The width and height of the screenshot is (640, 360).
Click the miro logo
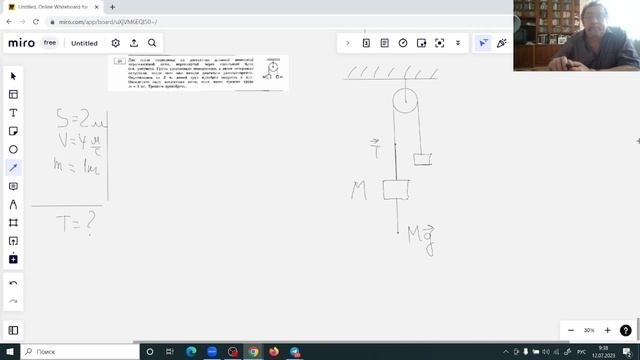click(x=21, y=43)
